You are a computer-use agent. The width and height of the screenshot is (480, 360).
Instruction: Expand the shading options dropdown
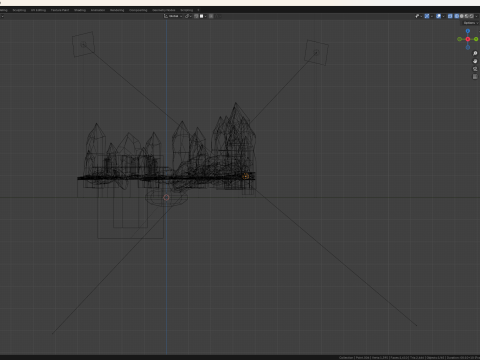click(476, 16)
